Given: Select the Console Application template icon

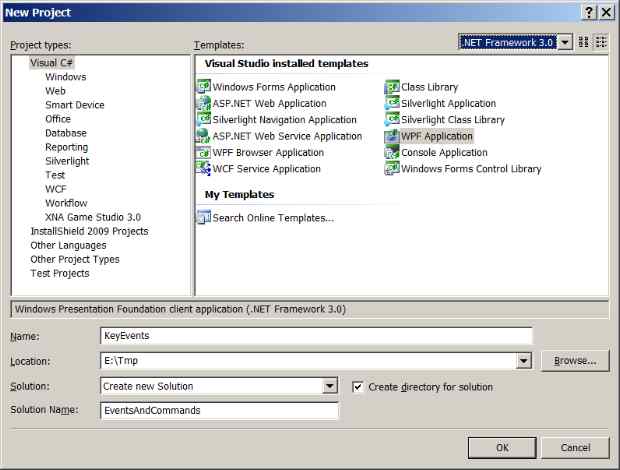Looking at the screenshot, I should click(392, 152).
